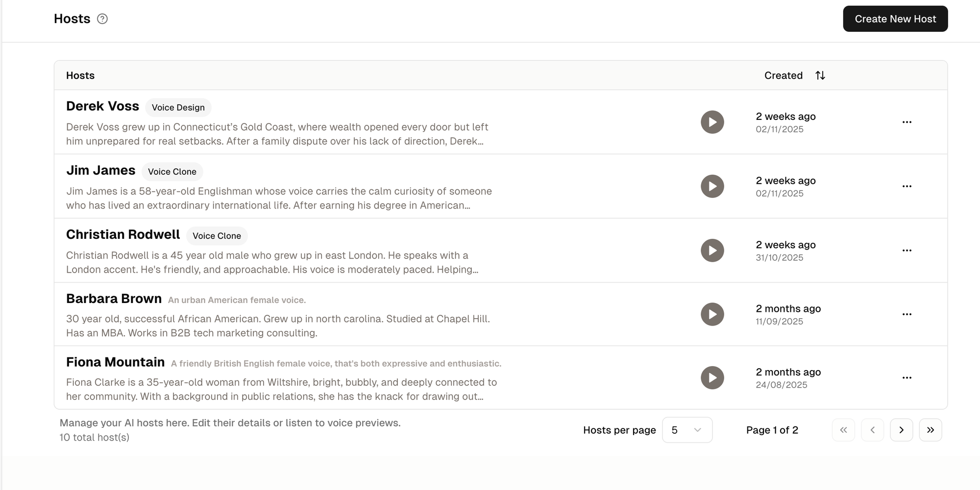
Task: Open more options for Derek Voss
Action: [x=906, y=122]
